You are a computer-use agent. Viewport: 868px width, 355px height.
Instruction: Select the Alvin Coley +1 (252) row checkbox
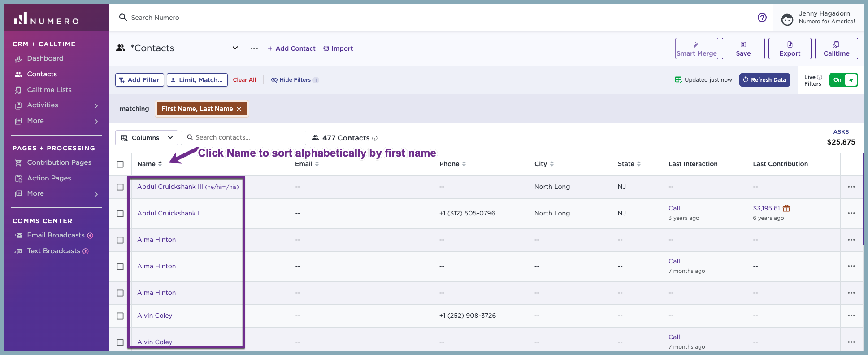[120, 316]
